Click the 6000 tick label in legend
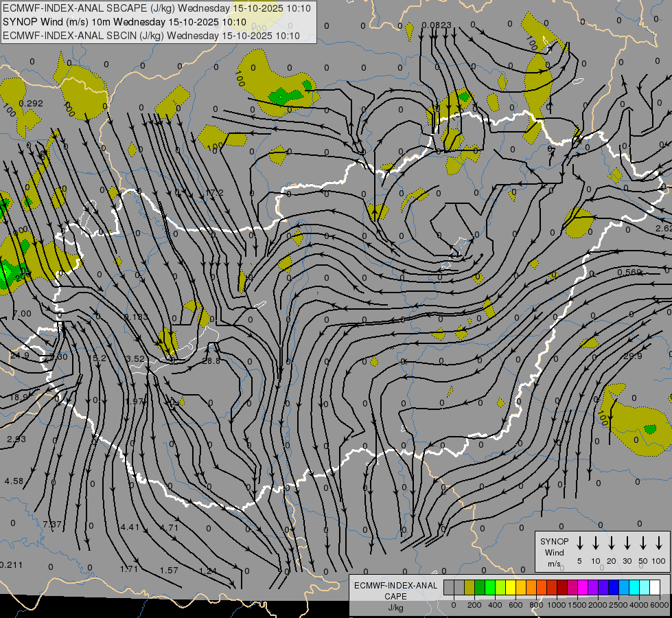Image resolution: width=672 pixels, height=618 pixels. pos(660,605)
